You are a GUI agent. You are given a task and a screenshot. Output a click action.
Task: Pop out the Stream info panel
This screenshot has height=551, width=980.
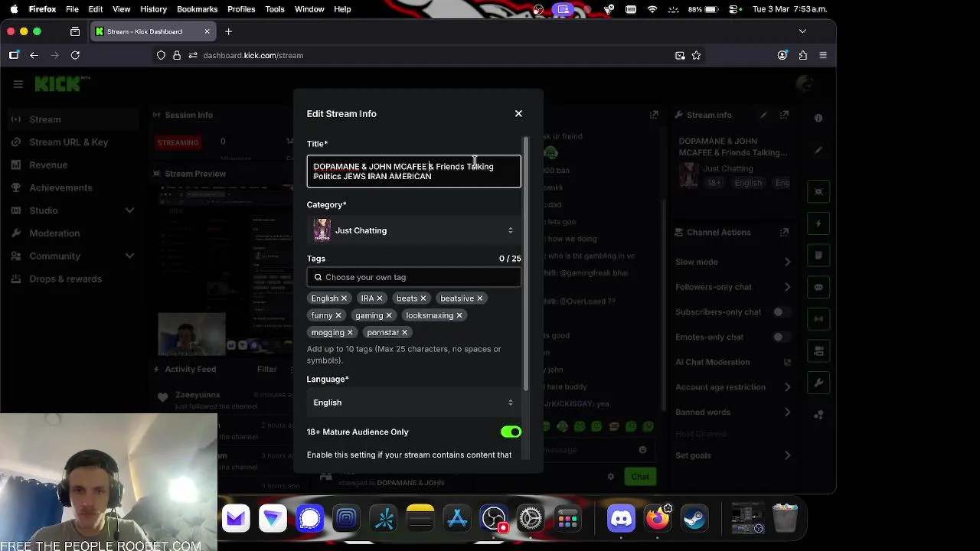click(x=784, y=115)
